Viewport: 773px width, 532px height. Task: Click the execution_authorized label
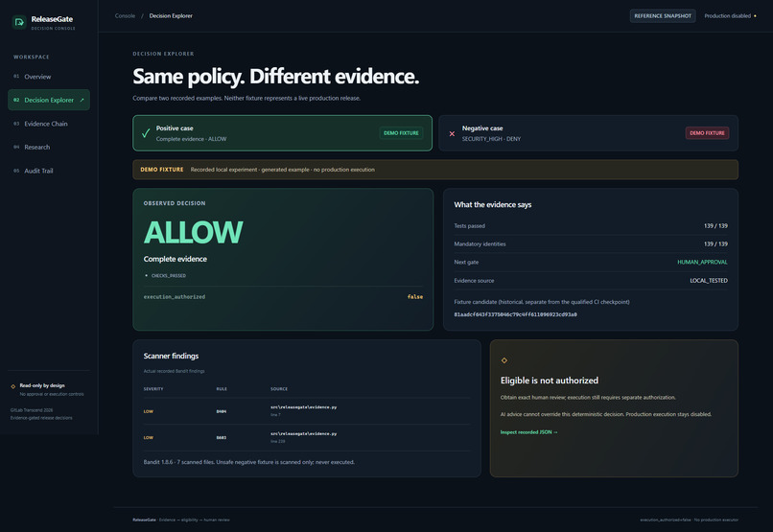pos(174,297)
